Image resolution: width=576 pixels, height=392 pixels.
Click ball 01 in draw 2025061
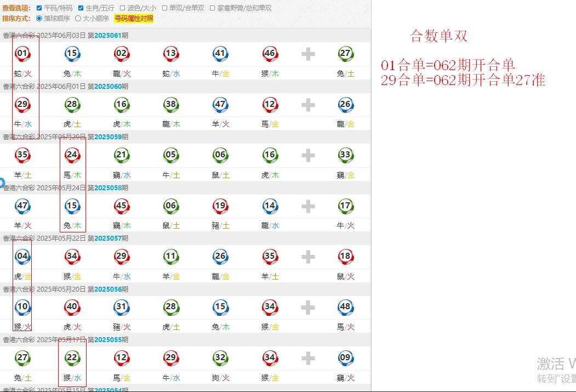click(x=22, y=54)
